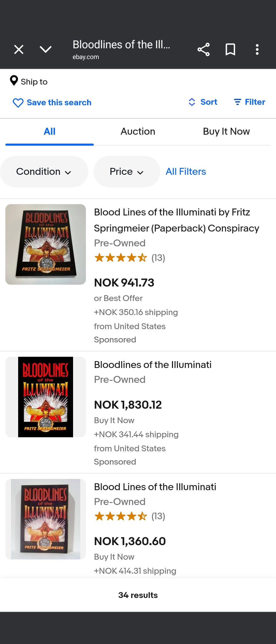
Task: Expand the Price dropdown
Action: pyautogui.click(x=126, y=172)
